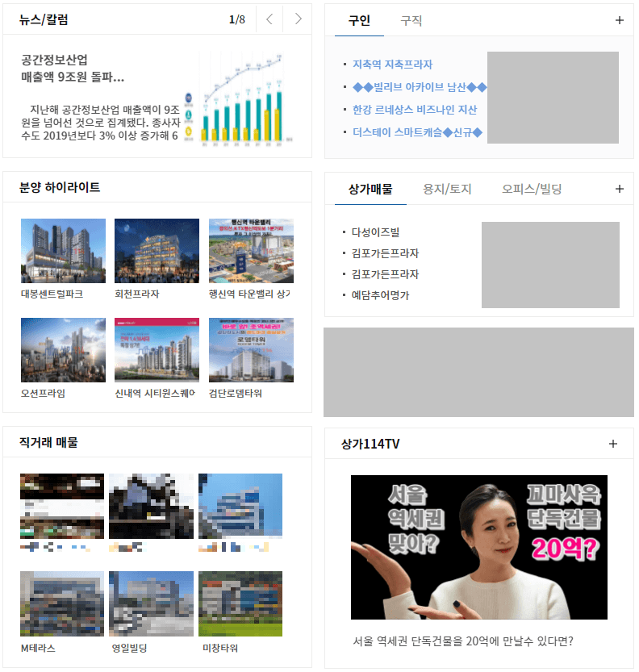Open the news bar chart thumbnail
639x672 pixels.
238,99
